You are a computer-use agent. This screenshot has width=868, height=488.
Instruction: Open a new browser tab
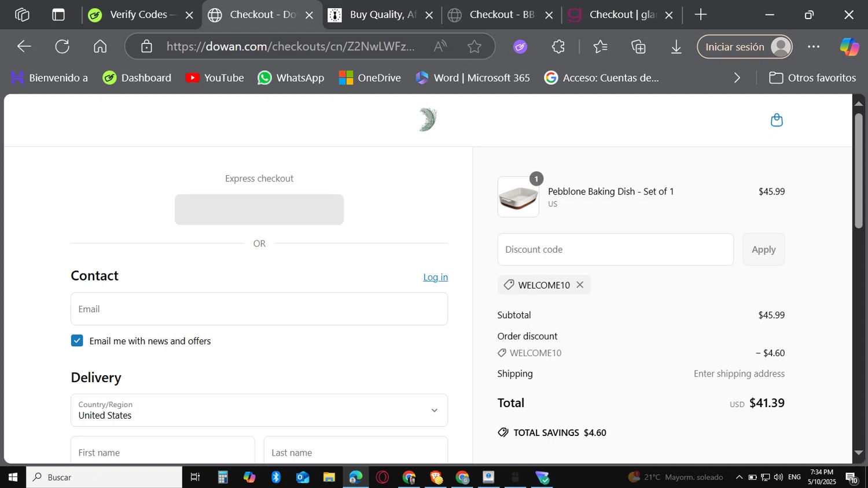pyautogui.click(x=701, y=15)
